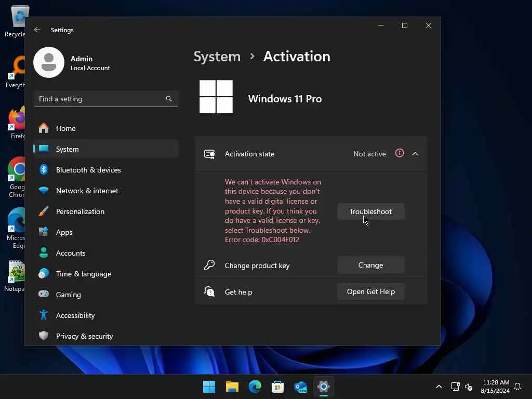Show hidden tray icons chevron

(438, 387)
